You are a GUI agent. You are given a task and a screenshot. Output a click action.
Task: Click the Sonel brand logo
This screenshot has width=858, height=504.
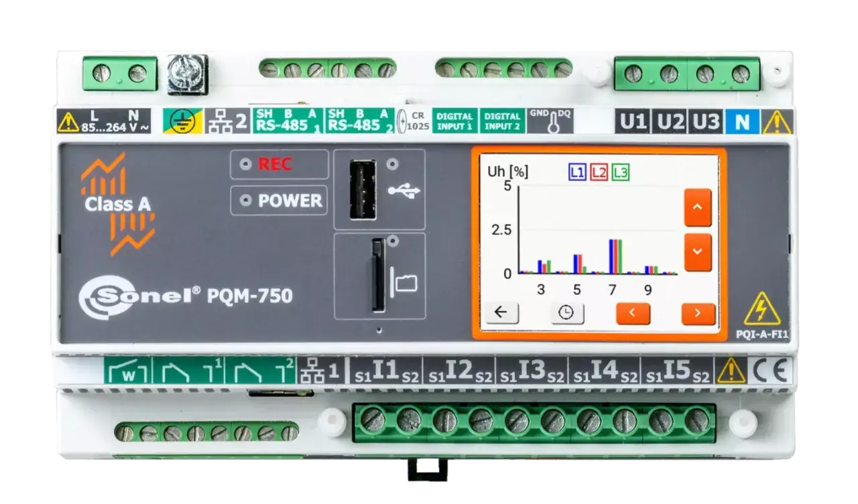pos(139,296)
